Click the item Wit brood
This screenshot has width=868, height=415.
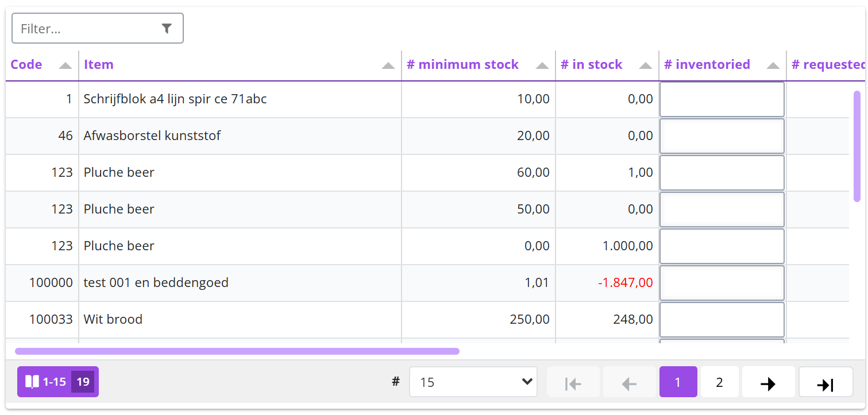click(113, 320)
